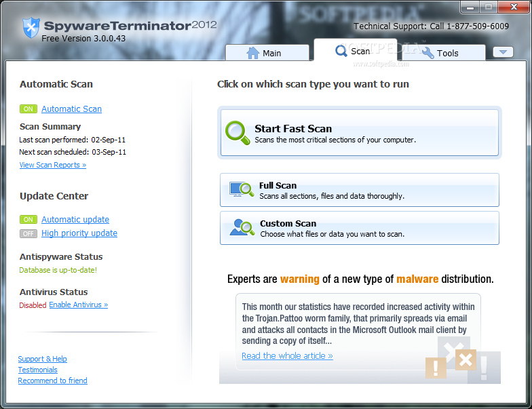Click the house icon on Main tab

(x=252, y=53)
